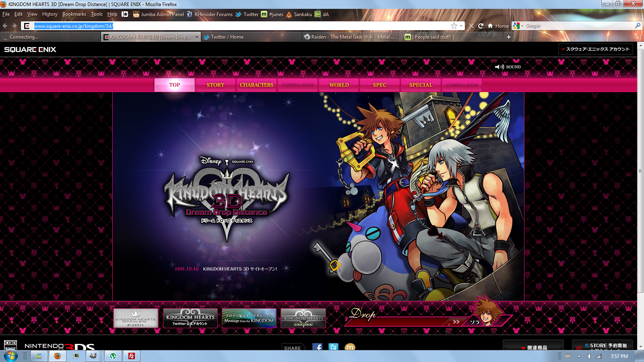644x362 pixels.
Task: Click the Square Enix site identity icon
Action: [27, 26]
